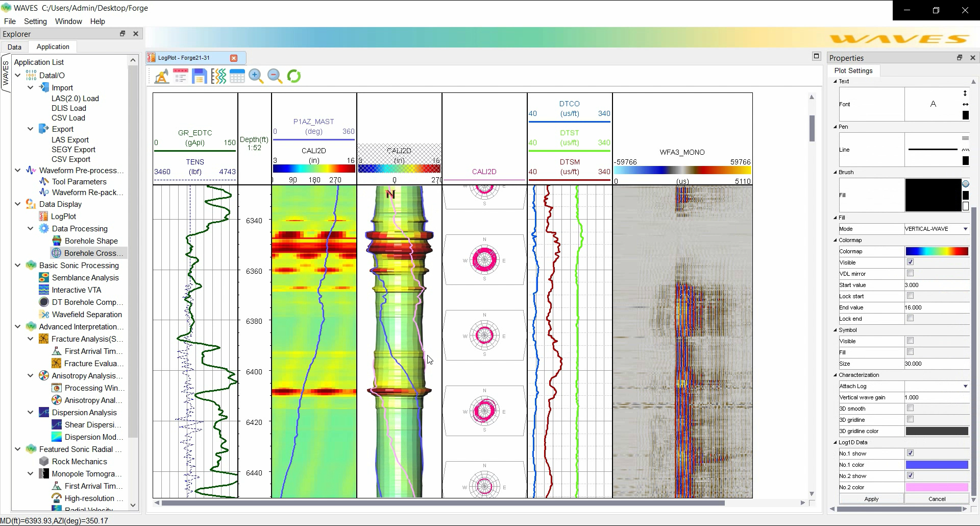Select the Plot Settings tab
The width and height of the screenshot is (980, 526).
853,70
